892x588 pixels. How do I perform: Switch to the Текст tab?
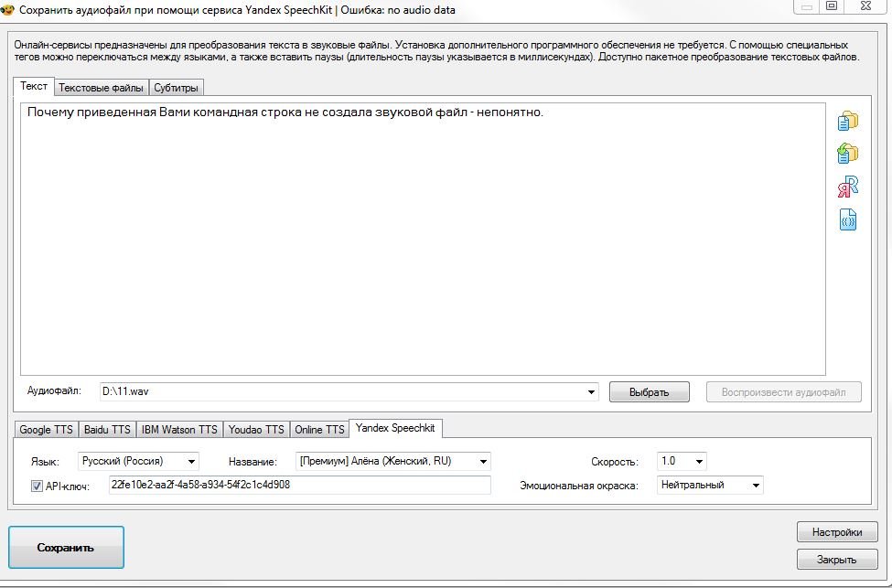click(34, 87)
